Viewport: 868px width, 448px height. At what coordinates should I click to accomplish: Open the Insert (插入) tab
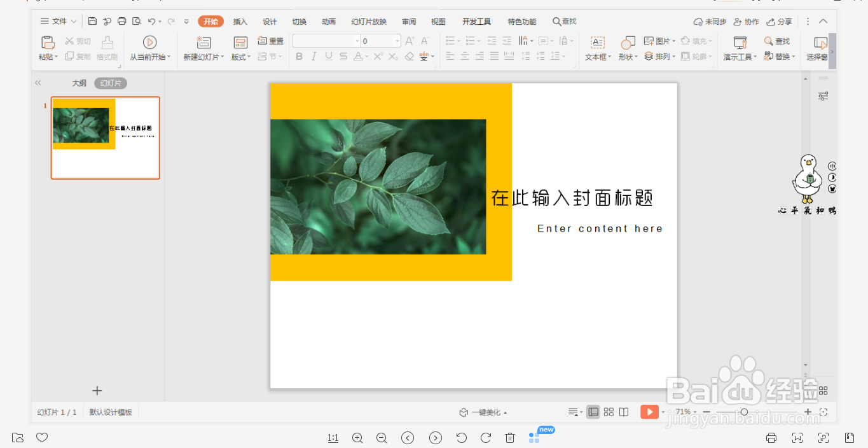point(240,22)
